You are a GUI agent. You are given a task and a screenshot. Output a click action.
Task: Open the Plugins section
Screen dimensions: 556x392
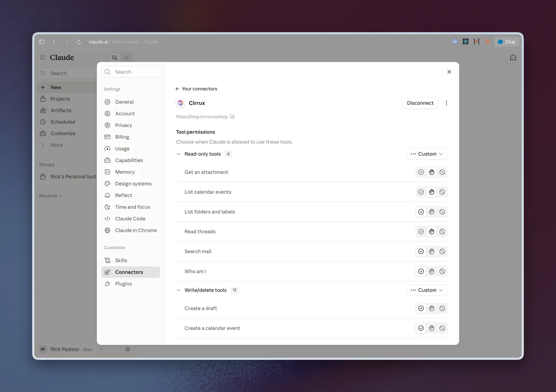coord(131,284)
